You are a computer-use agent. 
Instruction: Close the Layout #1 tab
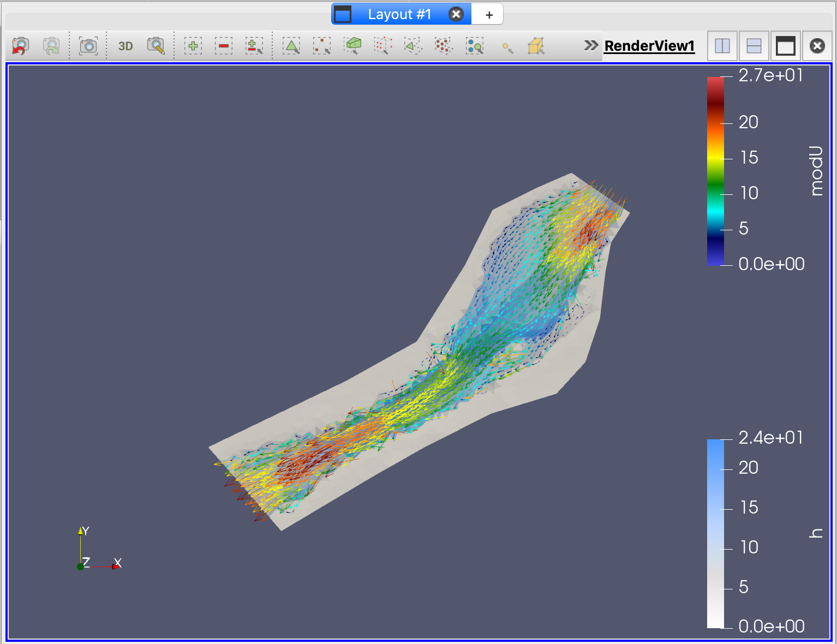tap(456, 14)
